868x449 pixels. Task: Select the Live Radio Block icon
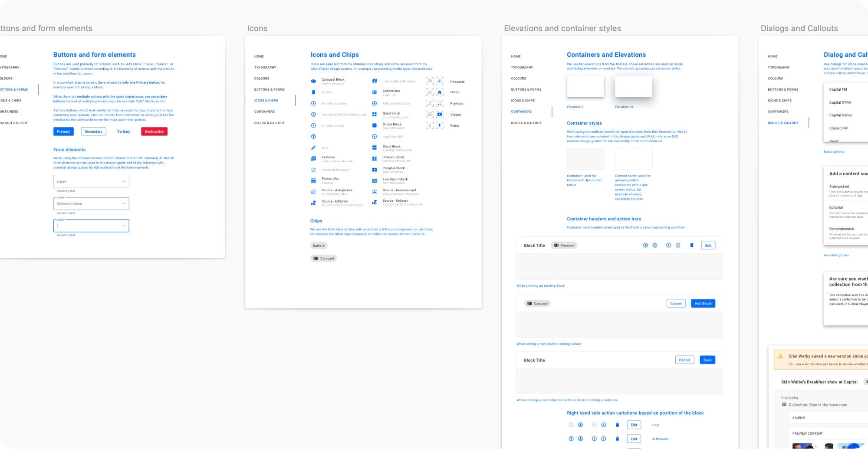coord(375,180)
